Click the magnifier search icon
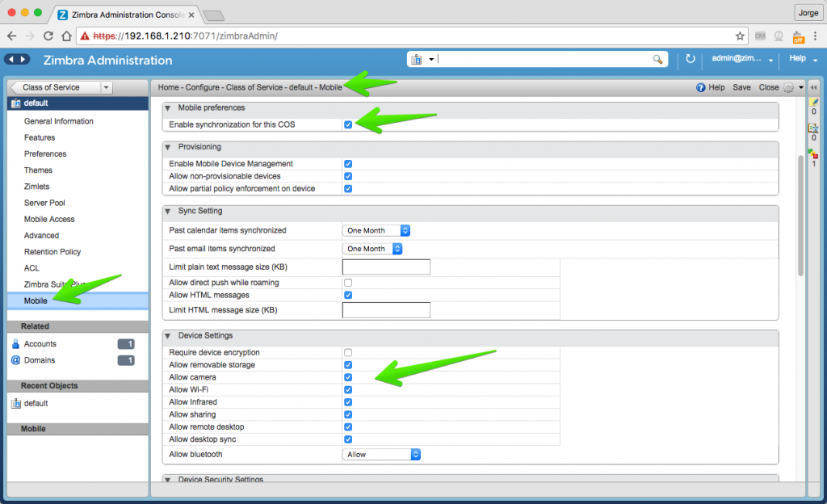The image size is (827, 504). point(657,59)
